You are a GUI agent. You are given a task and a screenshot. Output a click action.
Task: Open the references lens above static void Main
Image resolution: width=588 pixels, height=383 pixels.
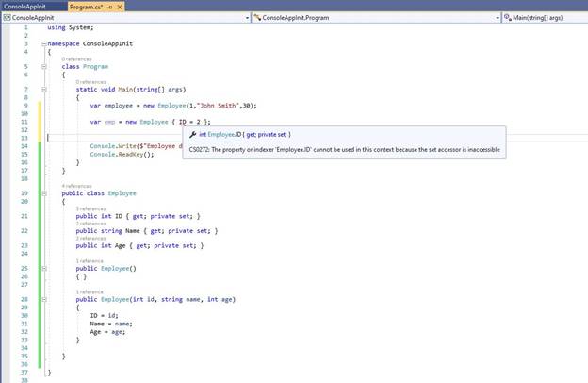coord(90,82)
